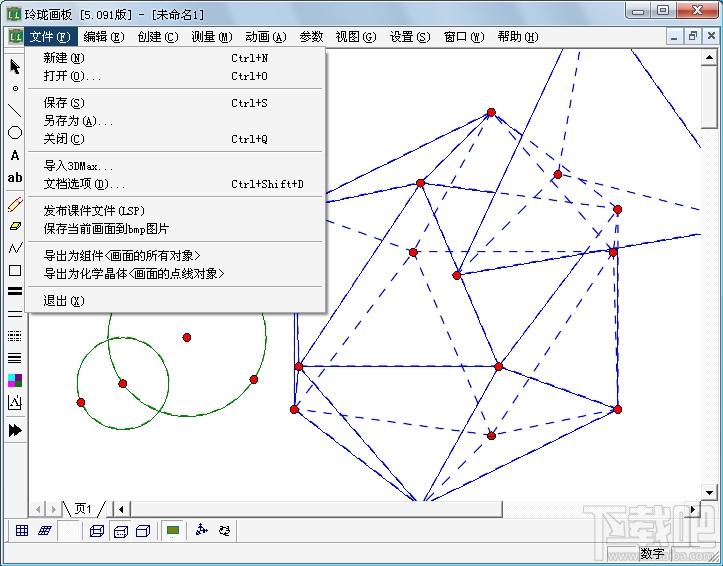The image size is (723, 566).
Task: Open the 测量(M) menu
Action: tap(212, 37)
